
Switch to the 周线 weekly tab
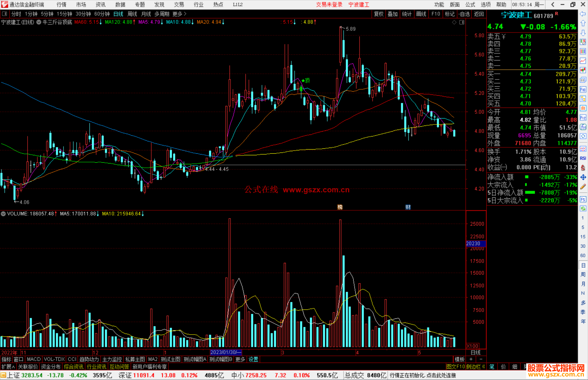[132, 14]
